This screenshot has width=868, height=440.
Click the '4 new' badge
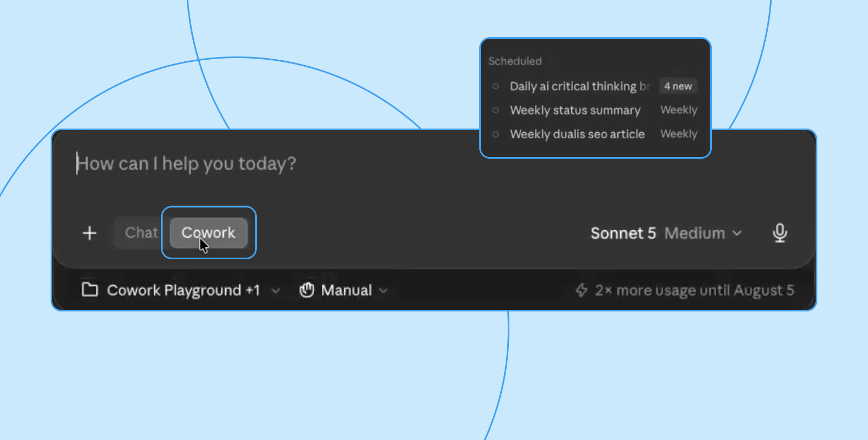[x=678, y=86]
